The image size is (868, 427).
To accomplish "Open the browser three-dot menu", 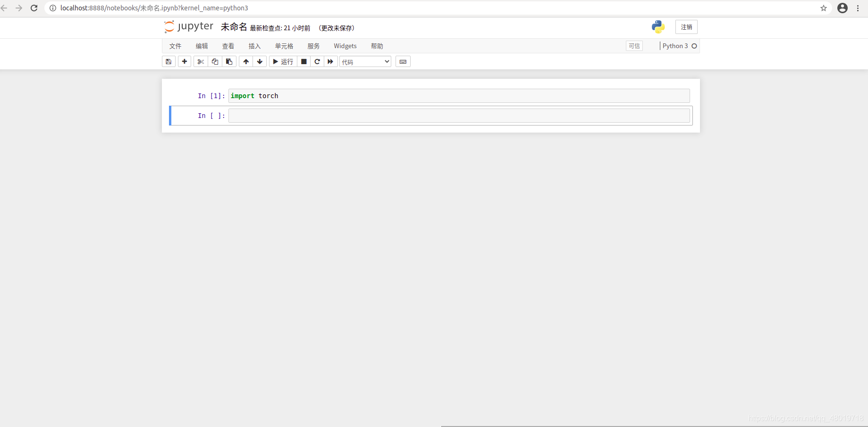I will (x=858, y=8).
